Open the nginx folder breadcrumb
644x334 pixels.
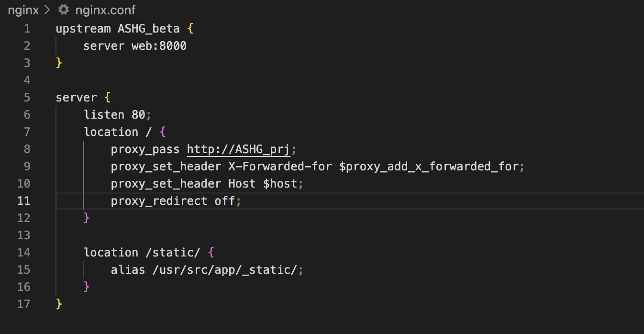pos(23,10)
